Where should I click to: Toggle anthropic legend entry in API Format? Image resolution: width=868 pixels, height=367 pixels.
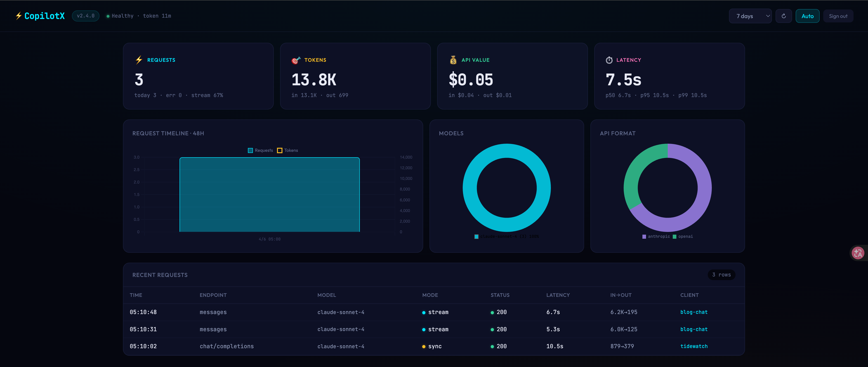(656, 236)
